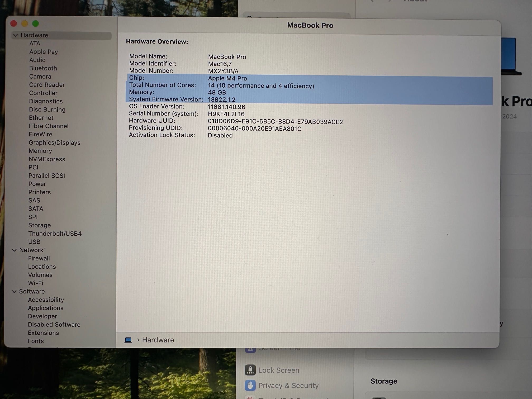Open Diagnostics in the sidebar
Image resolution: width=532 pixels, height=399 pixels.
[46, 101]
